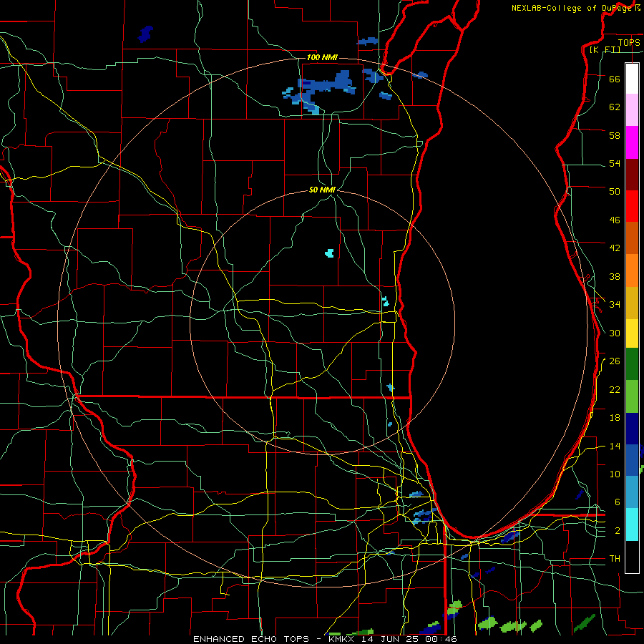Click the 34 legend value
Viewport: 644px width, 644px height.
pos(615,305)
